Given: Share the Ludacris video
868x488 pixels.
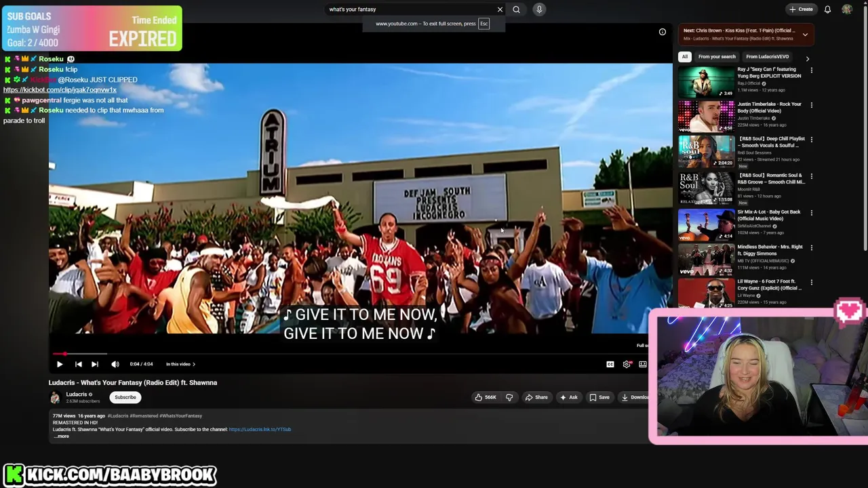Looking at the screenshot, I should tap(536, 397).
